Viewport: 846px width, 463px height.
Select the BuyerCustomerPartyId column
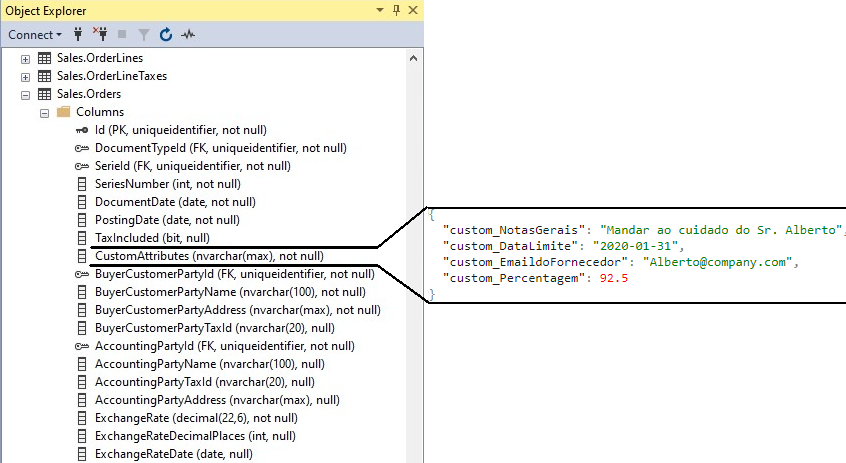[x=235, y=274]
